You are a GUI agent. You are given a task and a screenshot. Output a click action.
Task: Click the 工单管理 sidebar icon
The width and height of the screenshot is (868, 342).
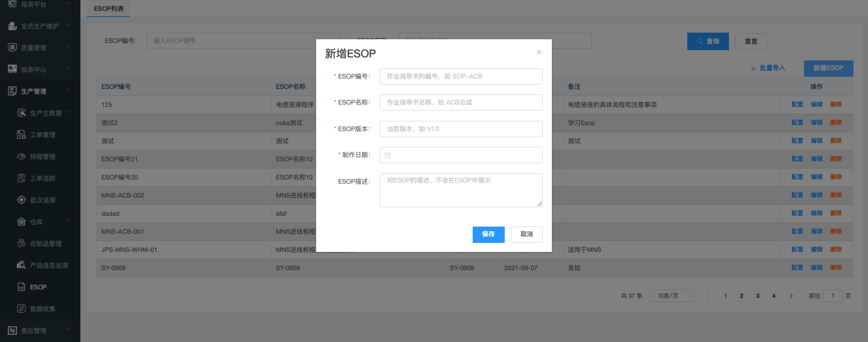(x=21, y=135)
